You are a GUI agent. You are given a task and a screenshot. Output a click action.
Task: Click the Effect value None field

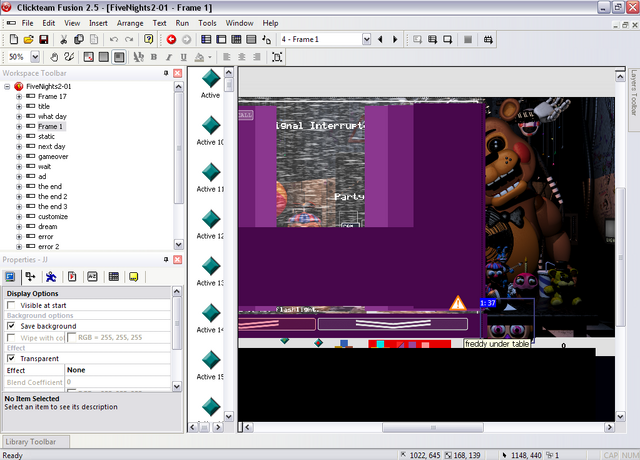[118, 370]
